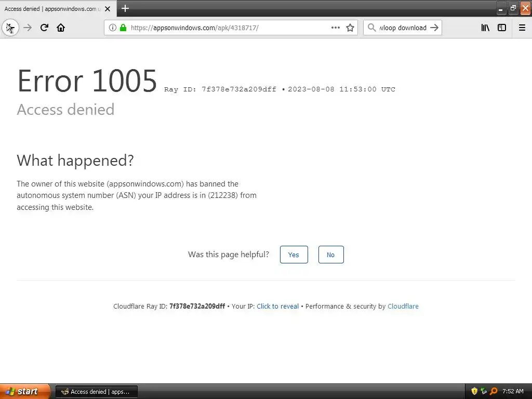Open the Windows Start menu
This screenshot has height=399, width=532.
click(x=25, y=391)
